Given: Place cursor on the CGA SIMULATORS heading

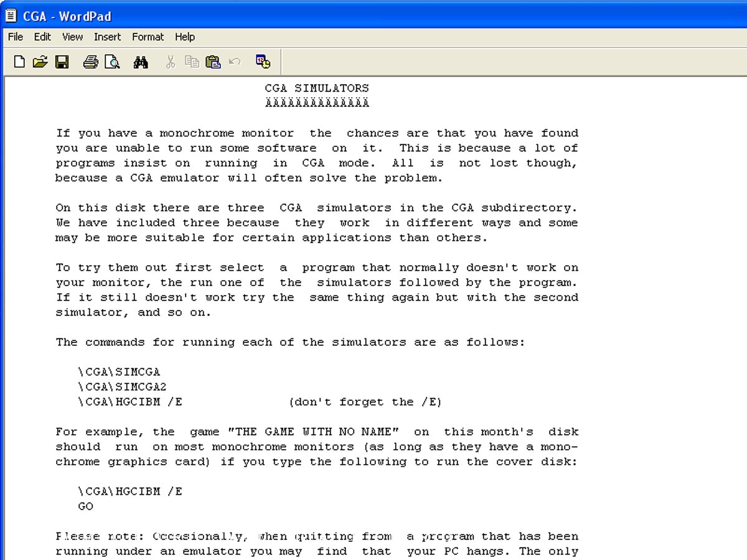Looking at the screenshot, I should (317, 88).
